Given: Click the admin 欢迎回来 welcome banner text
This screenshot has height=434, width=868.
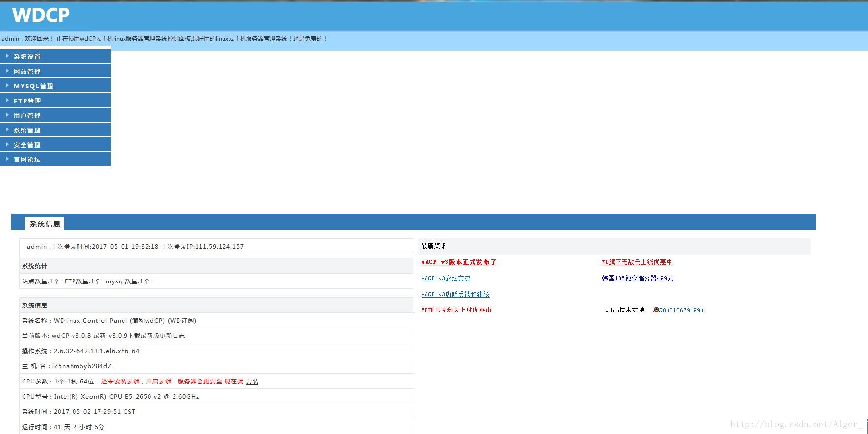Looking at the screenshot, I should coord(164,39).
